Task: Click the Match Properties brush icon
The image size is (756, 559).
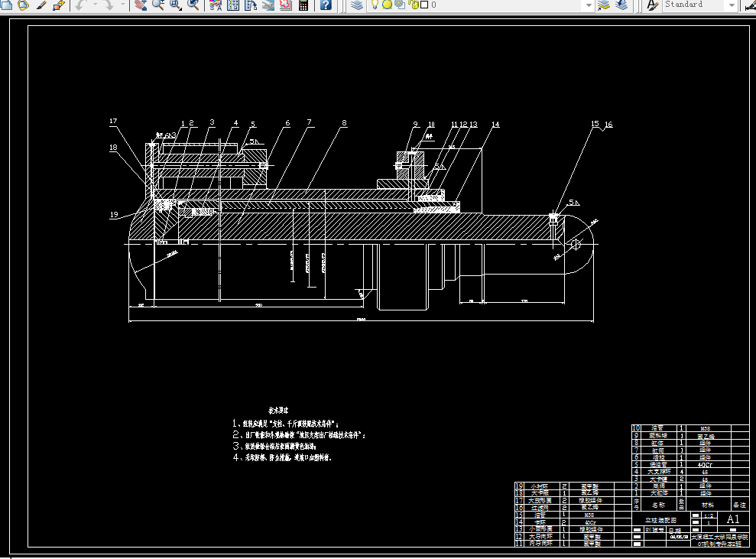Action: (x=41, y=5)
